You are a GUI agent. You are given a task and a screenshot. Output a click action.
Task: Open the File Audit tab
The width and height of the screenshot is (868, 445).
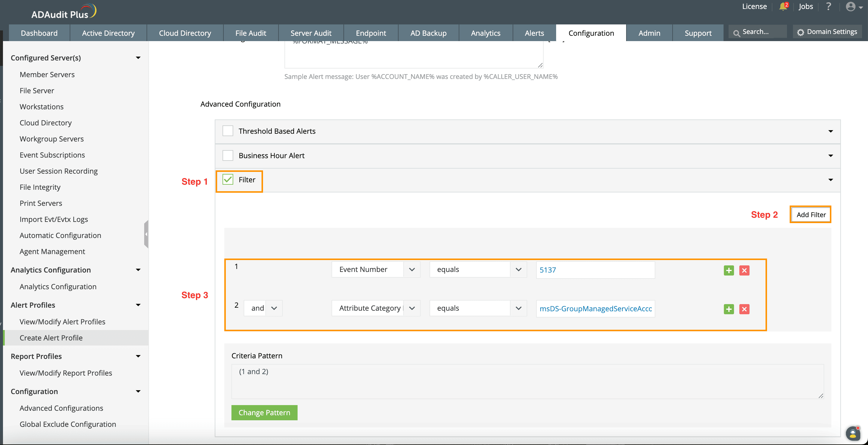250,33
